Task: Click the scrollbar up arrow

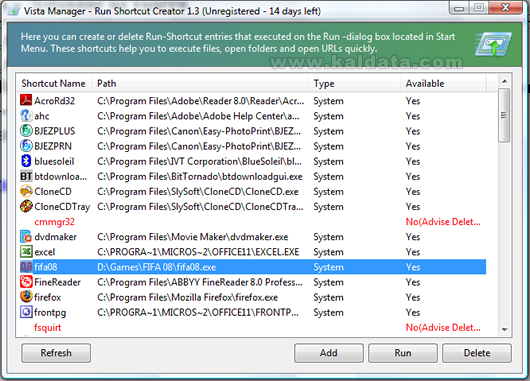Action: 504,81
